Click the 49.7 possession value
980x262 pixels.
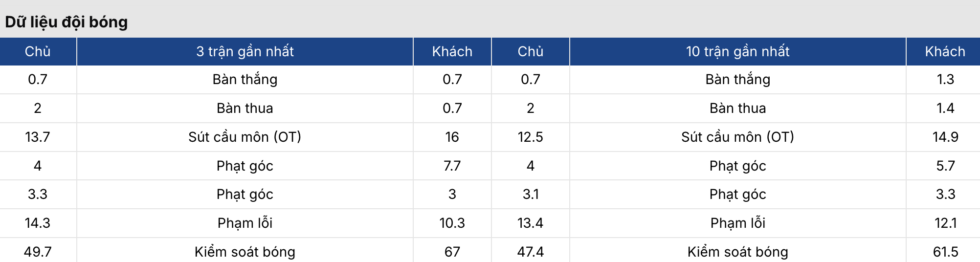tap(38, 252)
